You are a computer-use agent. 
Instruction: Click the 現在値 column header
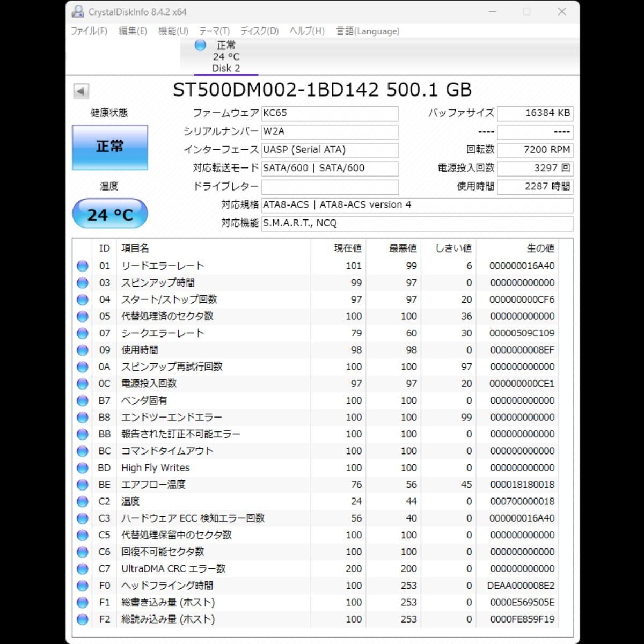[338, 248]
